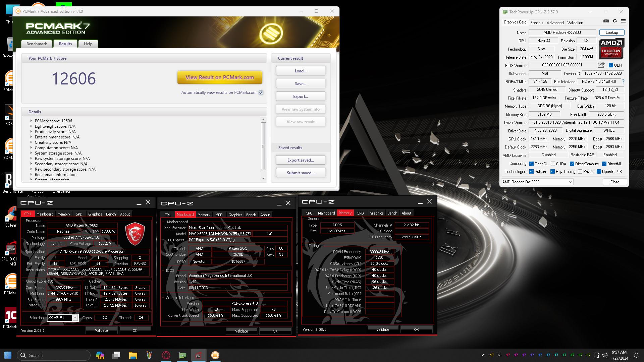Image resolution: width=644 pixels, height=362 pixels.
Task: Toggle automatically view results on PCMark.com
Action: click(261, 93)
